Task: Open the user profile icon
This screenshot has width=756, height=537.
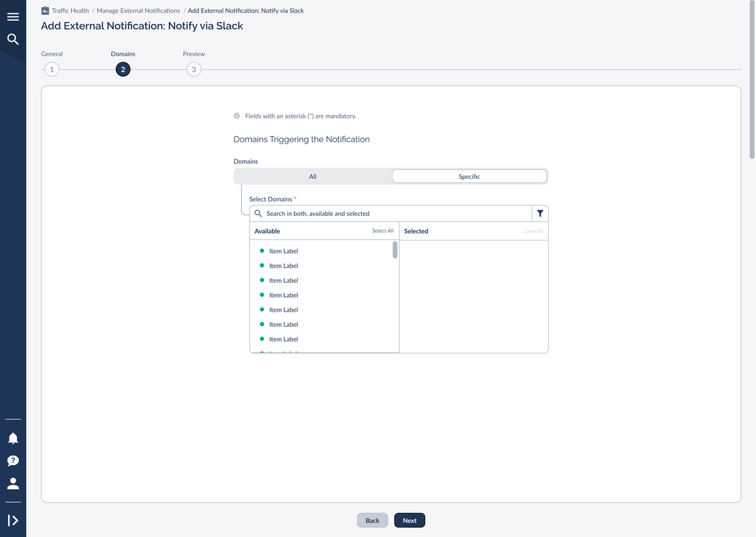Action: pyautogui.click(x=13, y=483)
